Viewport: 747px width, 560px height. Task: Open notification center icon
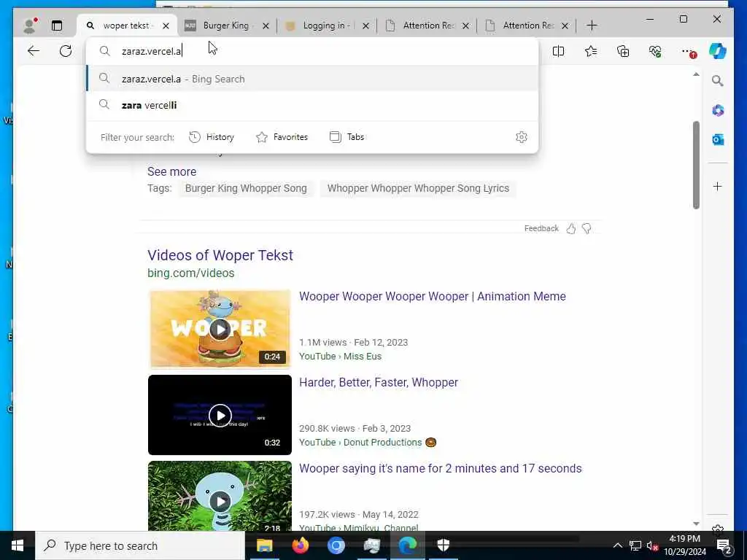coord(724,545)
